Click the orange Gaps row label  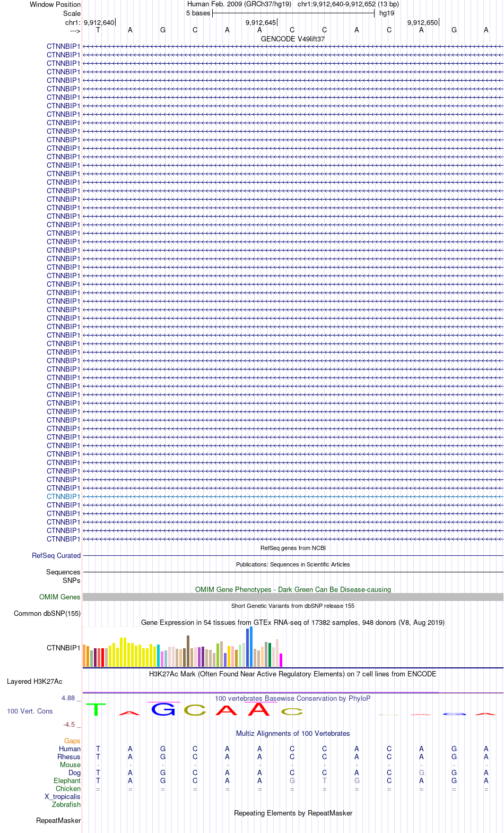(x=72, y=741)
